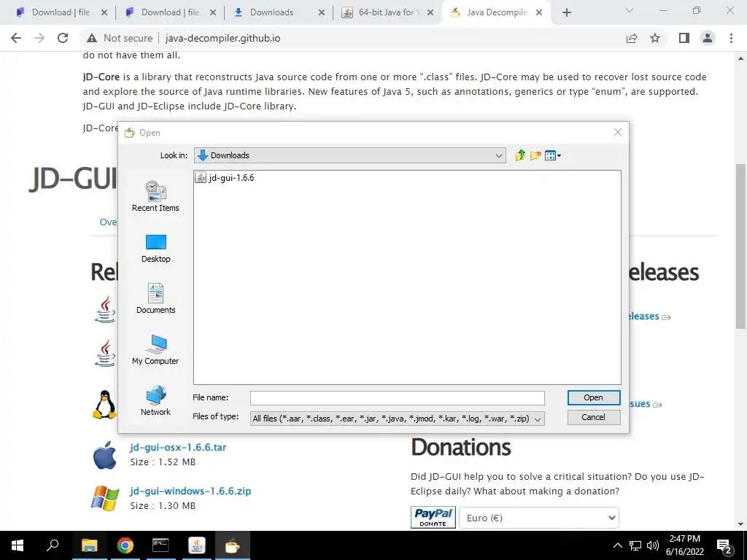The height and width of the screenshot is (560, 747).
Task: Share this page via toolbar icon
Action: [632, 38]
